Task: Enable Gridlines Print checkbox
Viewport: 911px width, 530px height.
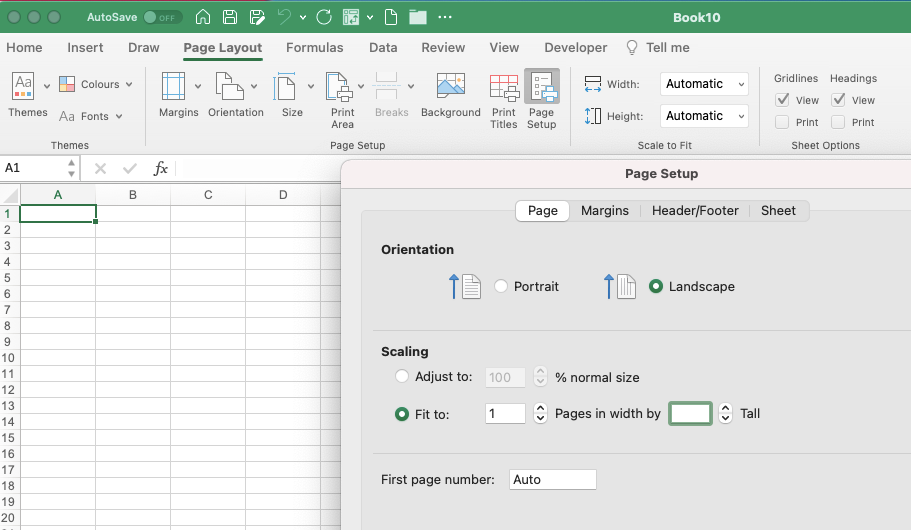Action: point(782,122)
